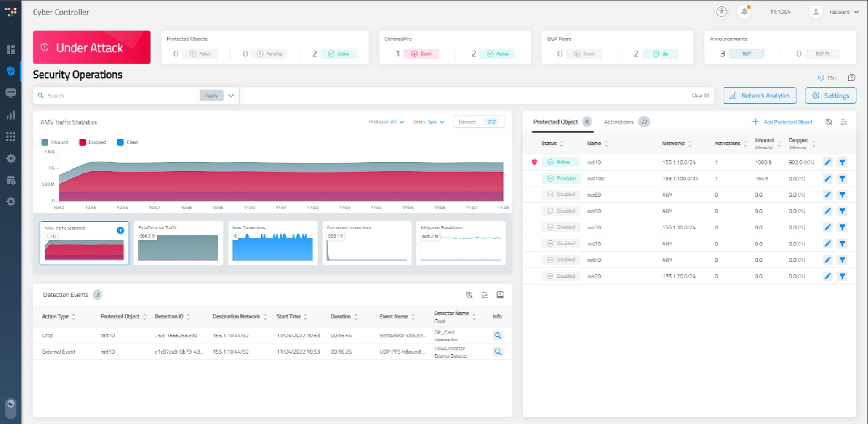The width and height of the screenshot is (868, 424).
Task: Select the New Connections thumbnail
Action: click(x=273, y=243)
